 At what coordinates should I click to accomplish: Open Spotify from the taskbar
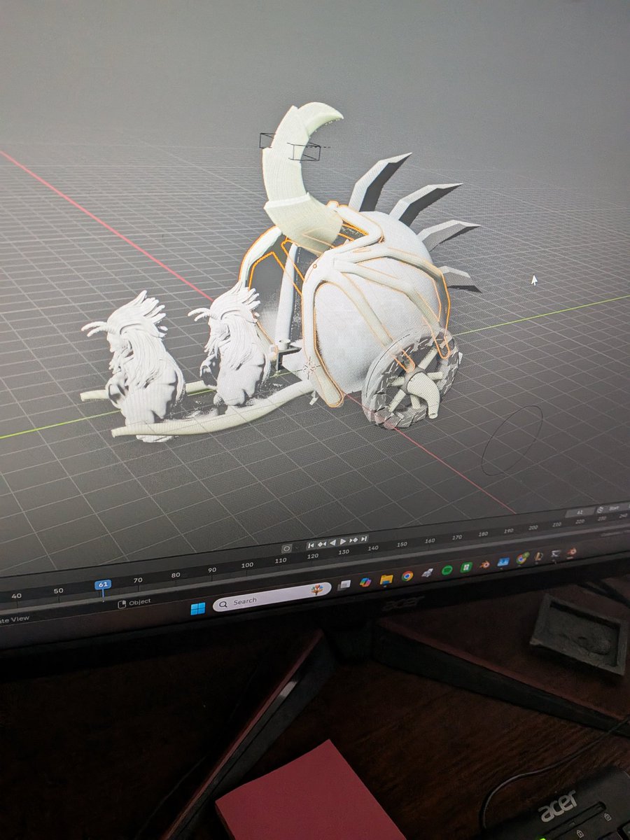point(447,570)
